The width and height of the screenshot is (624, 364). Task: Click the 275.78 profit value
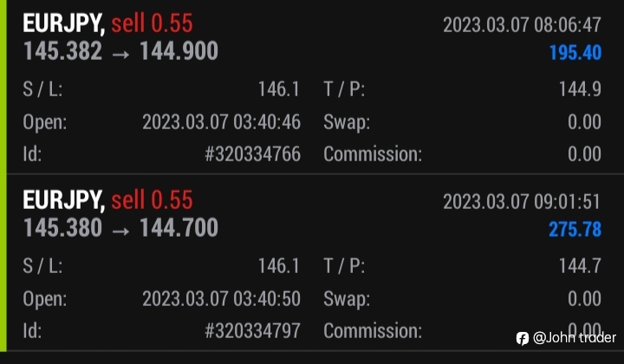coord(575,229)
